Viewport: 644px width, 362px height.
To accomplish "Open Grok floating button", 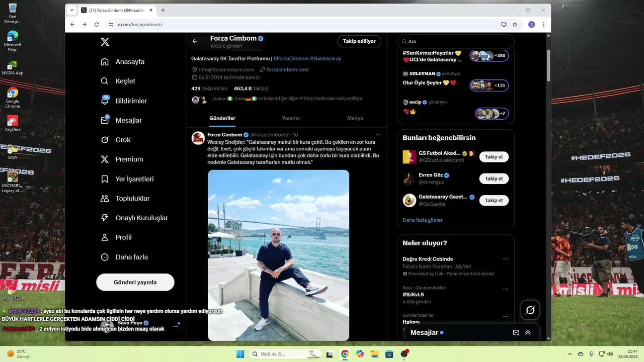I will coord(530,310).
